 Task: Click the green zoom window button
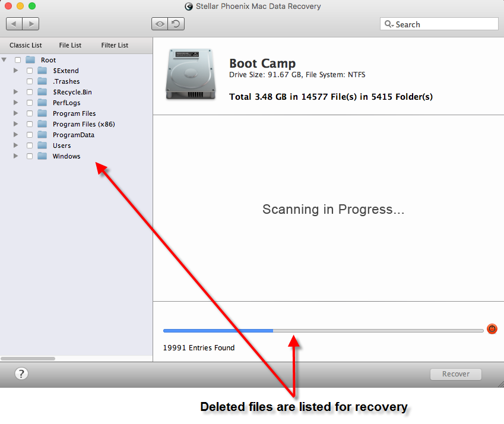32,6
